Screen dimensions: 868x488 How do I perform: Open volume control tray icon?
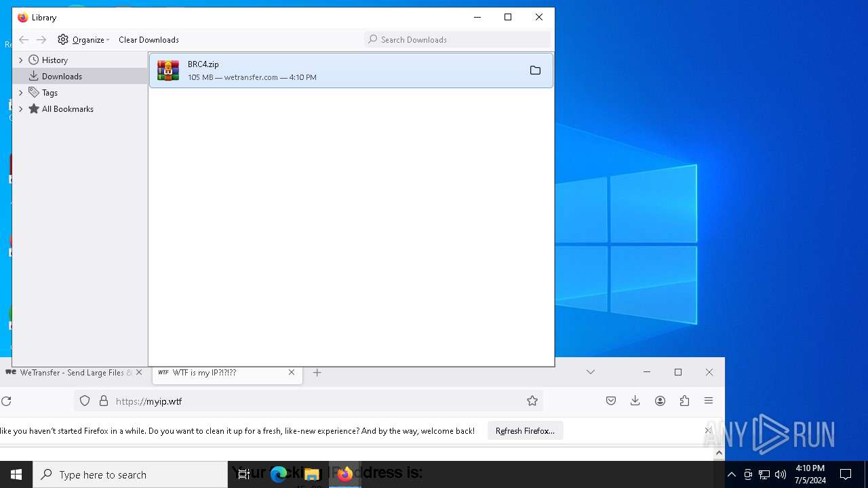[781, 474]
